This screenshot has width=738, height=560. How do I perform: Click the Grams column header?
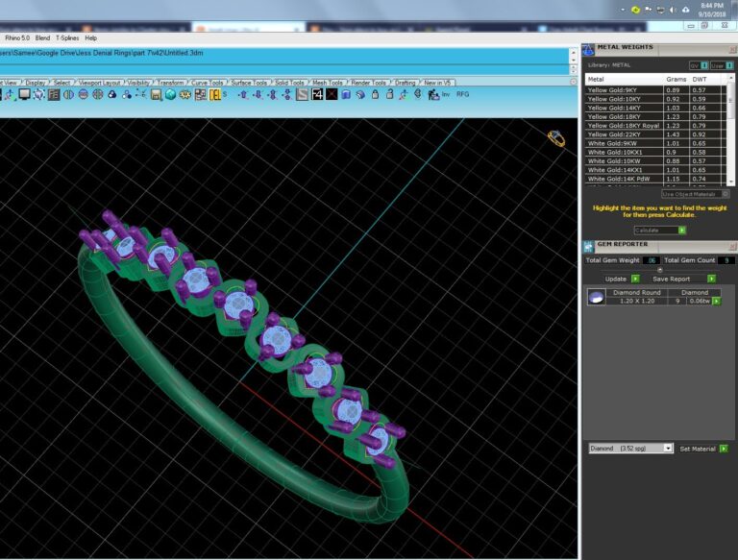click(x=676, y=79)
